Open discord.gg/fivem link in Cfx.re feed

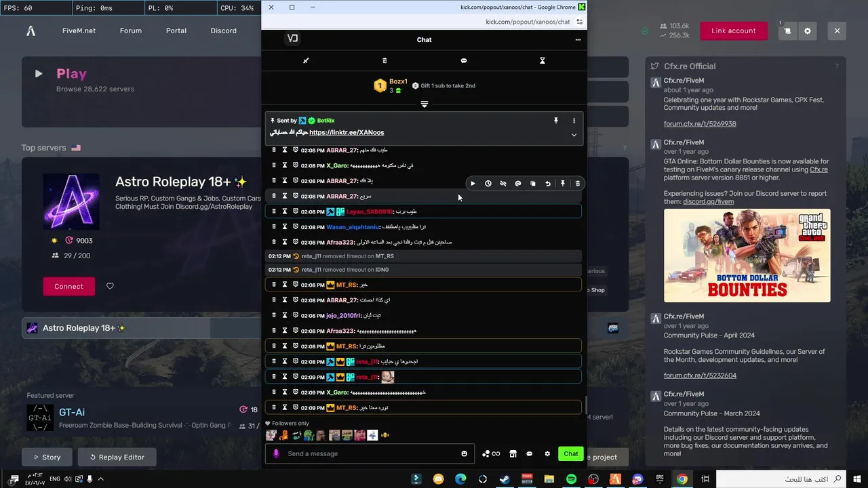point(708,201)
